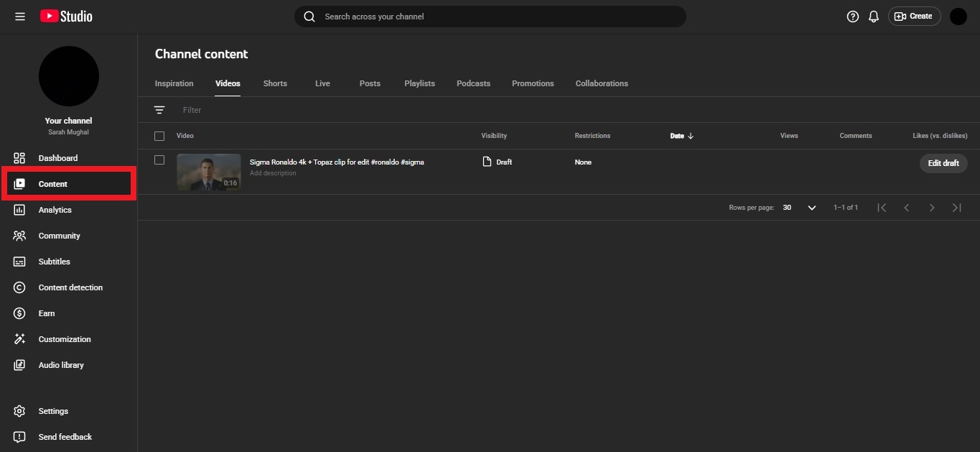Select the Sigma Ronaldo video row checkbox
Viewport: 980px width, 452px height.
click(159, 160)
